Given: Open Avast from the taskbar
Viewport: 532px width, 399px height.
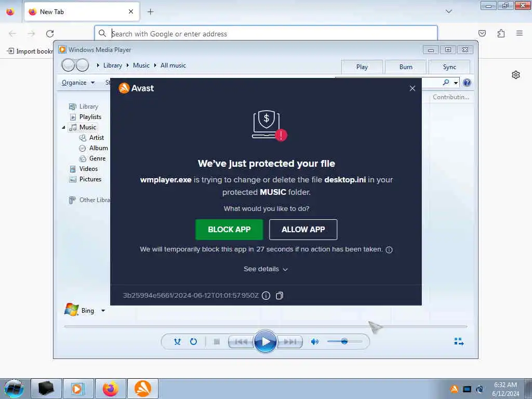Looking at the screenshot, I should point(143,389).
